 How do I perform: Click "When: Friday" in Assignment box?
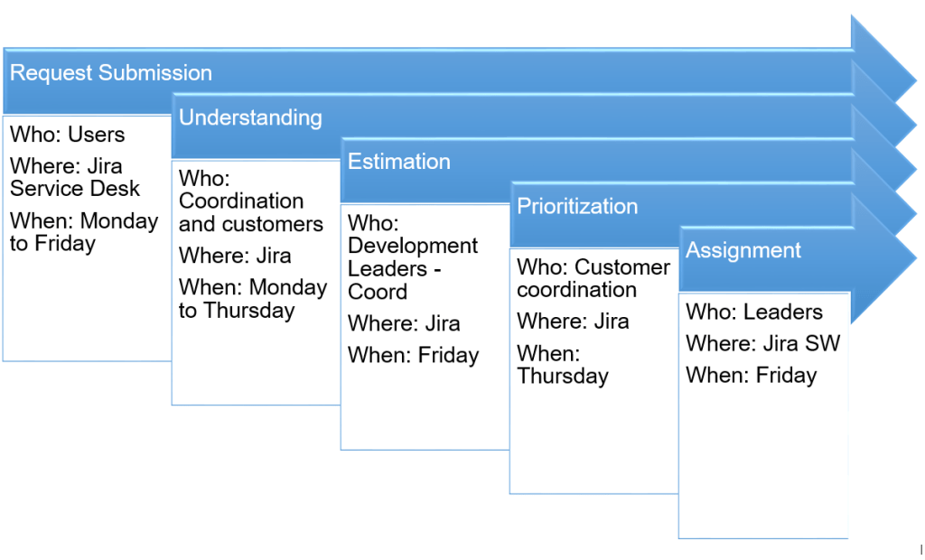751,376
